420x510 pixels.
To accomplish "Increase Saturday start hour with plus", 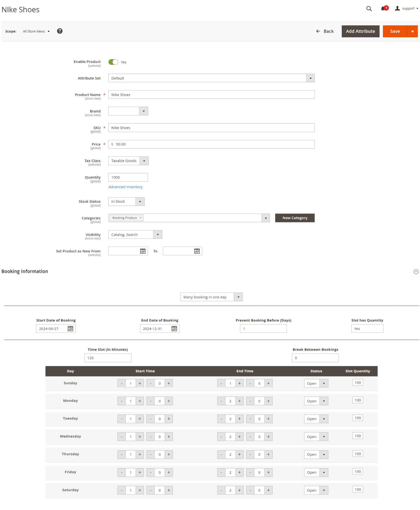I will [x=140, y=490].
